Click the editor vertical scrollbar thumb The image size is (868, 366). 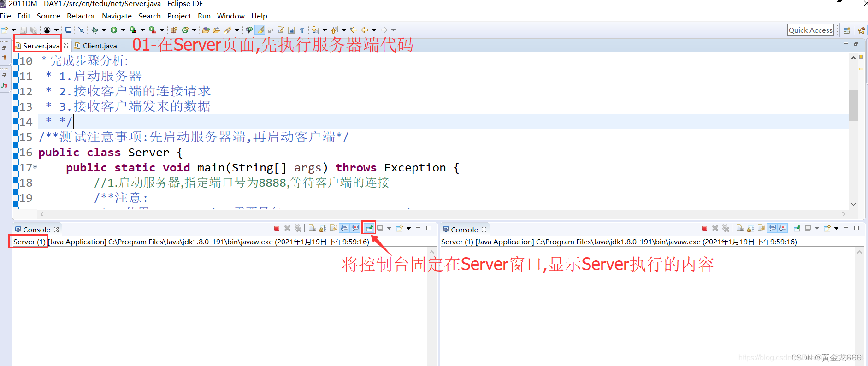click(853, 105)
